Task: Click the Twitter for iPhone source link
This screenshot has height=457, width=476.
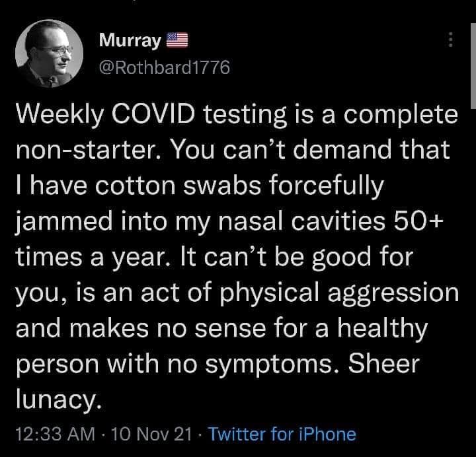Action: 282,434
